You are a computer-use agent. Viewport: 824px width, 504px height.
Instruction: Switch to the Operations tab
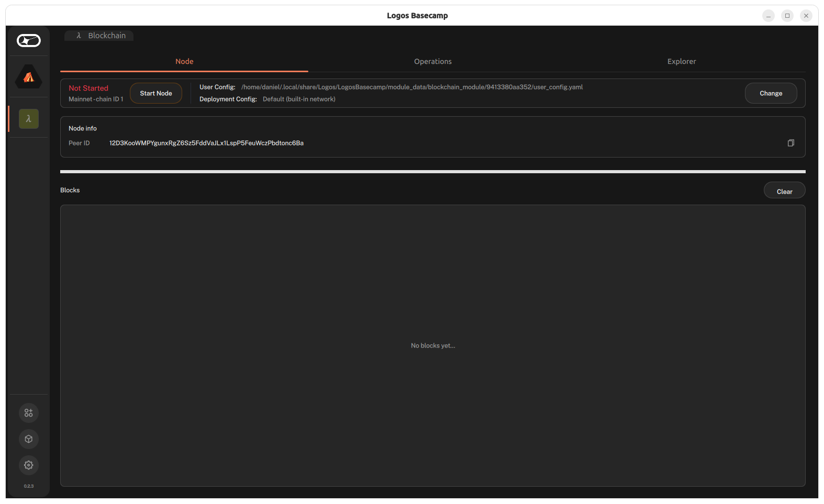[x=433, y=61]
